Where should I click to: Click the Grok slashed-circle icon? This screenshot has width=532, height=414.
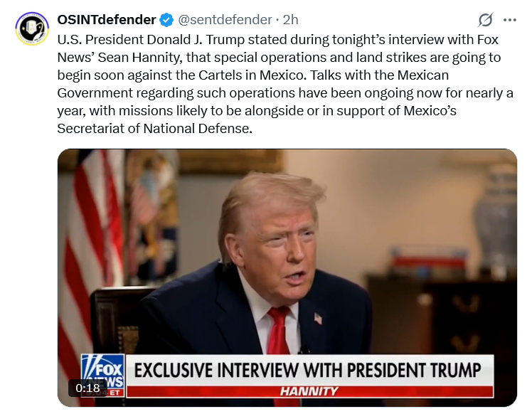tap(485, 20)
